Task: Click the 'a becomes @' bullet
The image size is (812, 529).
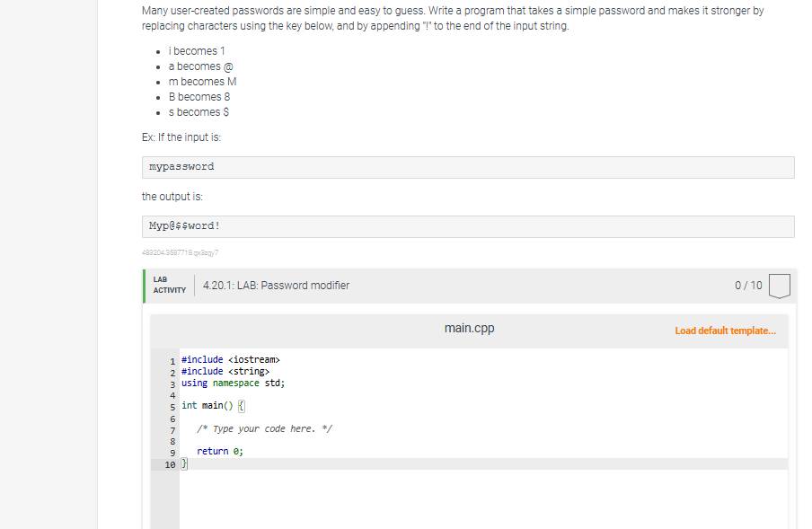Action: pyautogui.click(x=201, y=66)
